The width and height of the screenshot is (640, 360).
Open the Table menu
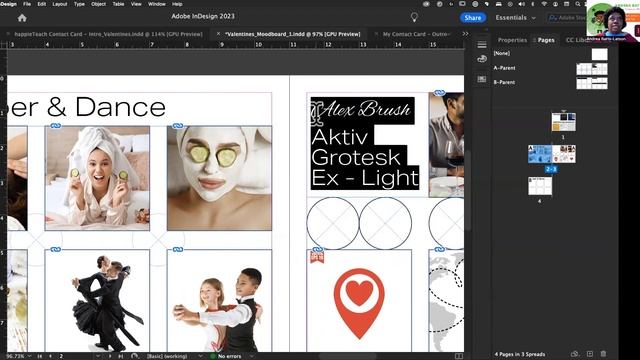[x=118, y=4]
